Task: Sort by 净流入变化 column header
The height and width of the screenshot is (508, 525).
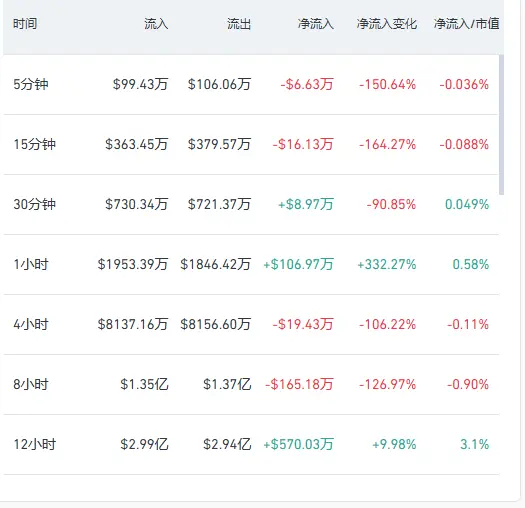Action: pos(387,24)
